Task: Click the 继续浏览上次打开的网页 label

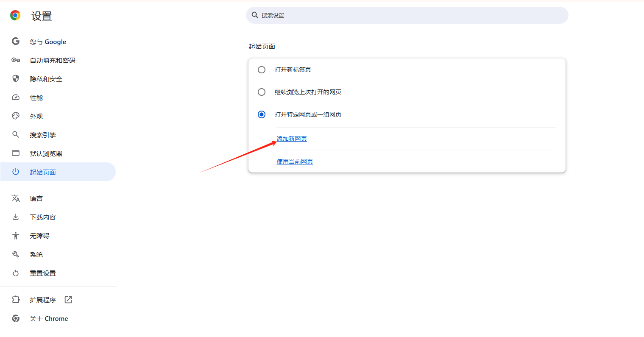Action: coord(308,92)
